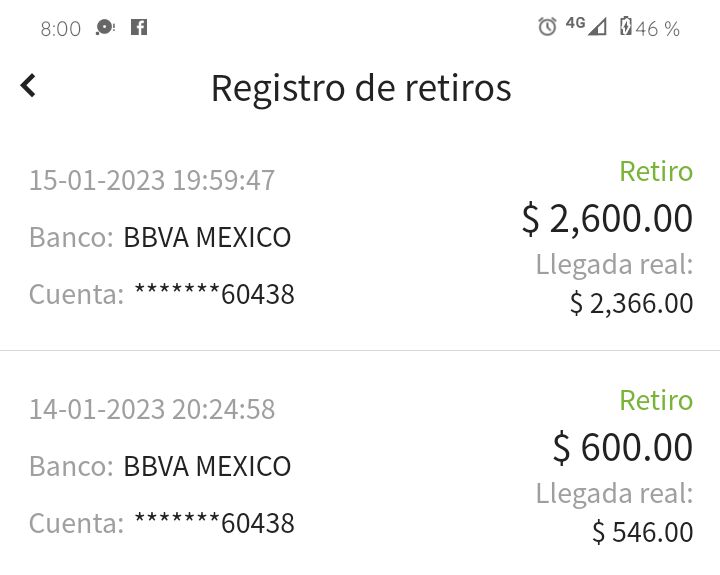Tap the back arrow icon
The image size is (720, 575).
point(28,85)
